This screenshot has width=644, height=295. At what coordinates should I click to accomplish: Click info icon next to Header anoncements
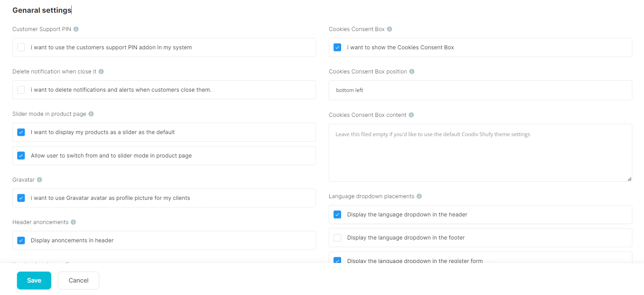pos(73,222)
